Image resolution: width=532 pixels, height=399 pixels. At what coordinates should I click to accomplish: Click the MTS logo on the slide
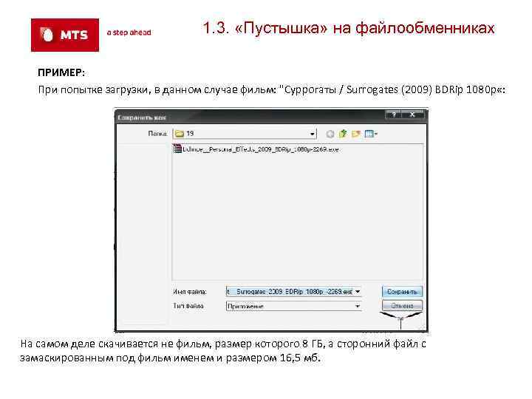65,35
